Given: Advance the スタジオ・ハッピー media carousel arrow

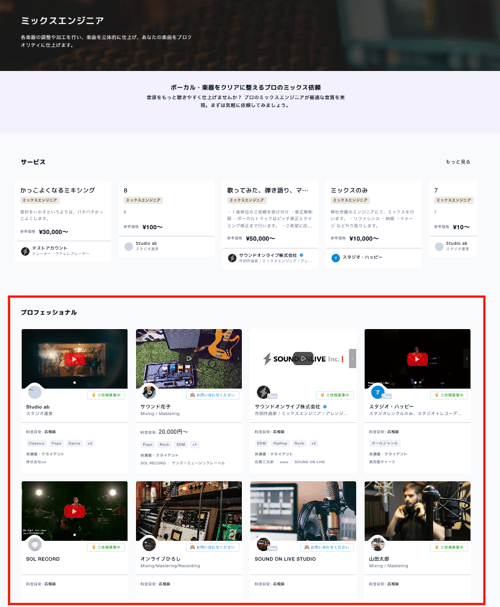Looking at the screenshot, I should [x=466, y=358].
